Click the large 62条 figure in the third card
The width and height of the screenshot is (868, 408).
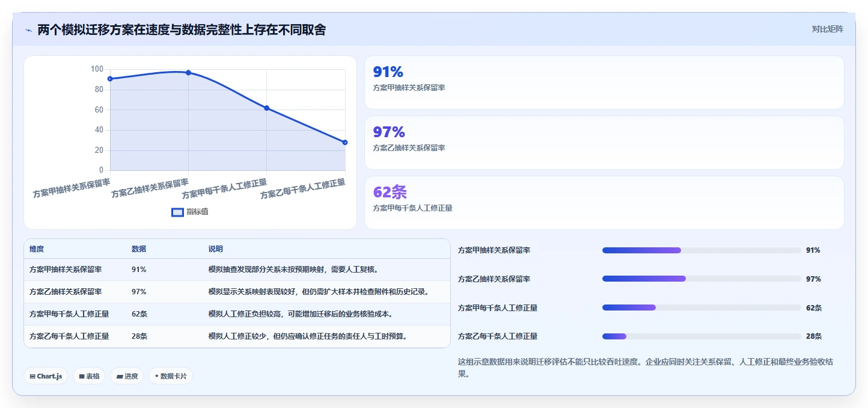390,192
